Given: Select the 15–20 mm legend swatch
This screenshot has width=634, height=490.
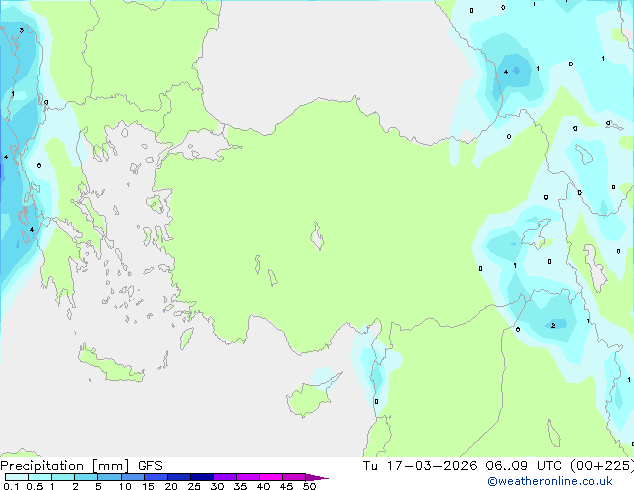Looking at the screenshot, I should (155, 477).
